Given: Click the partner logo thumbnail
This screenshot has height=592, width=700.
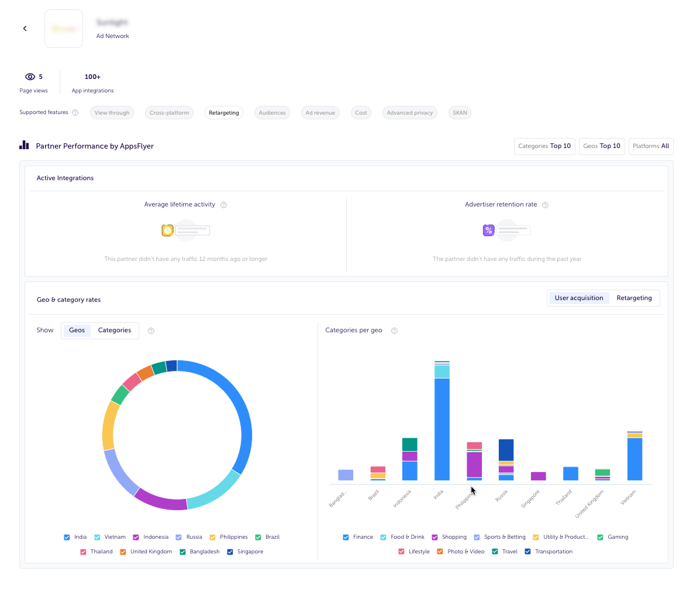Looking at the screenshot, I should [x=64, y=29].
